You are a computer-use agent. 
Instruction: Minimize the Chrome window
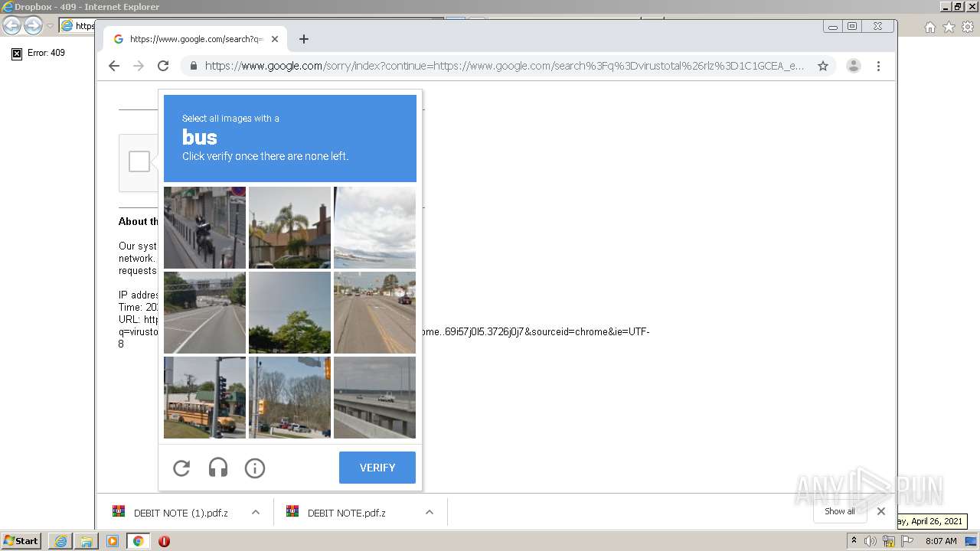point(833,26)
